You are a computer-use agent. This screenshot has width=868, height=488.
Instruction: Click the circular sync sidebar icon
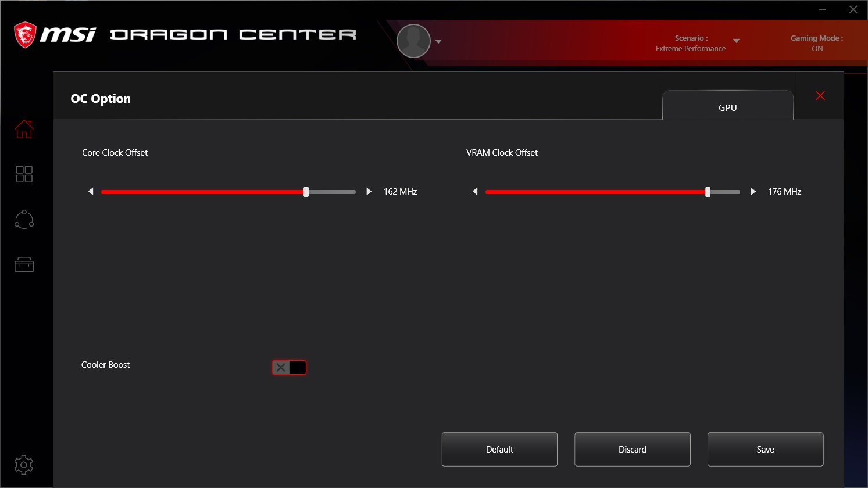pyautogui.click(x=24, y=220)
